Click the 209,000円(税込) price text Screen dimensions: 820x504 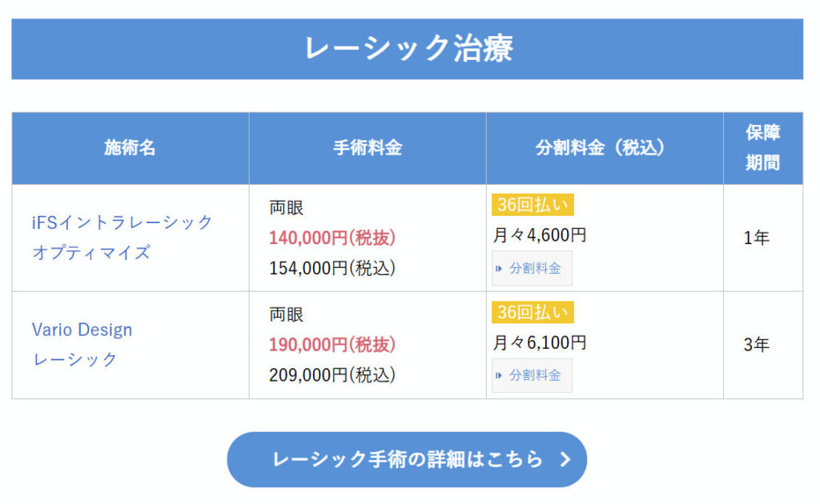pyautogui.click(x=332, y=374)
